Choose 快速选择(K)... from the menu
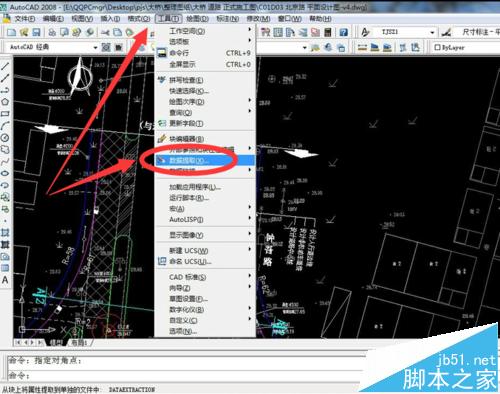Viewport: 500px width, 394px height. tap(205, 91)
